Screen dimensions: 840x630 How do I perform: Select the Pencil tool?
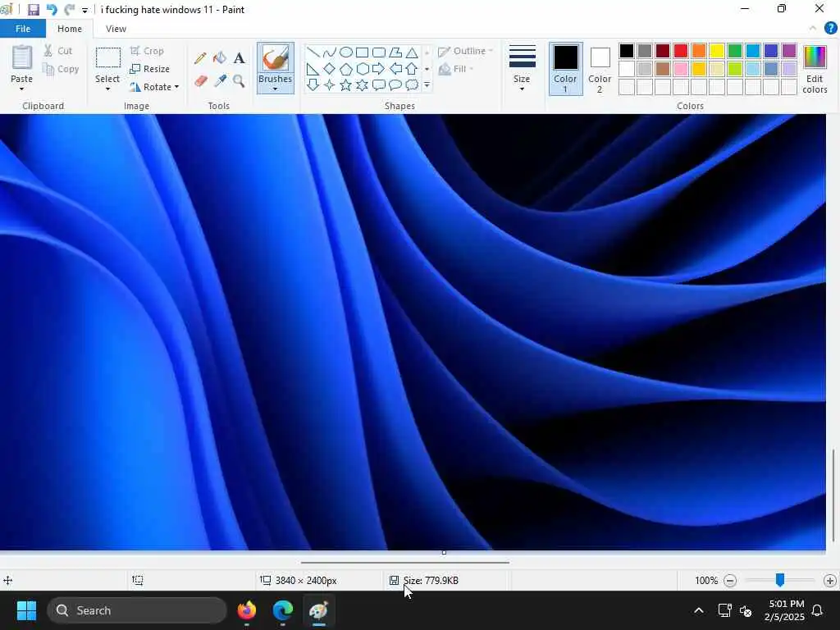click(x=200, y=58)
